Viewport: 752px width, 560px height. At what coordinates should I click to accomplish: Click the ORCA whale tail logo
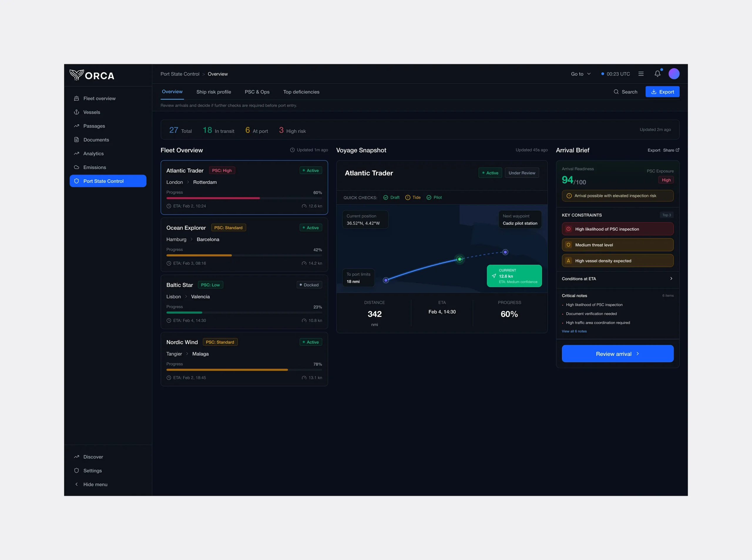77,75
